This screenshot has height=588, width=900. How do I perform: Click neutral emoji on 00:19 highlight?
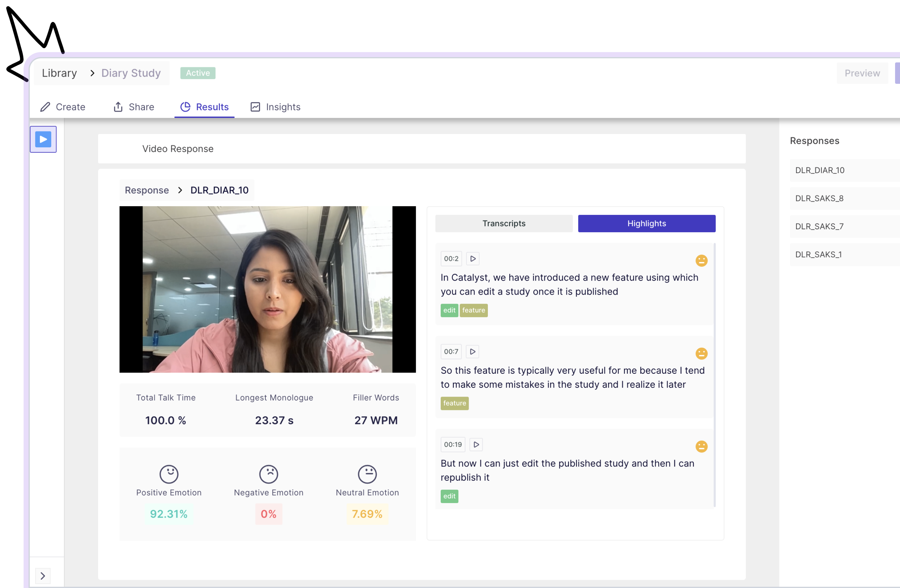pos(701,446)
